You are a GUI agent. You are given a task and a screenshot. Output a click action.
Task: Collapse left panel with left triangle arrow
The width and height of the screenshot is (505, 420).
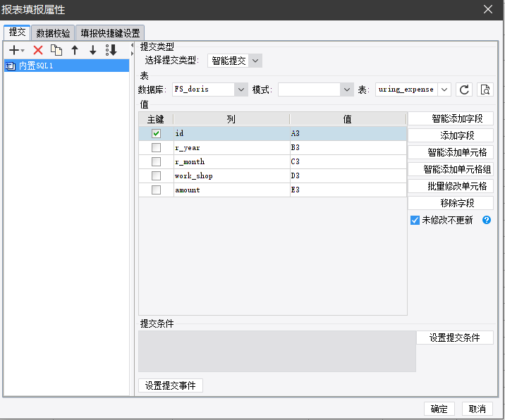coord(132,45)
